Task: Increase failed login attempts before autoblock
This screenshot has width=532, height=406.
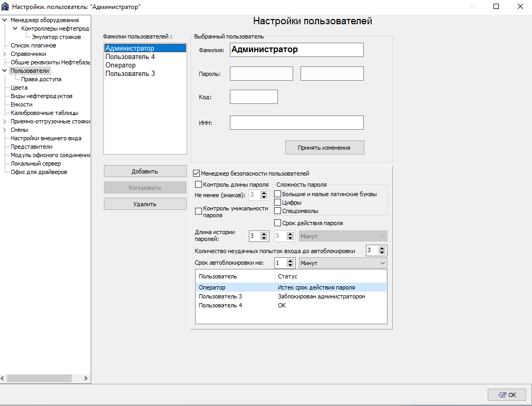Action: (x=382, y=248)
